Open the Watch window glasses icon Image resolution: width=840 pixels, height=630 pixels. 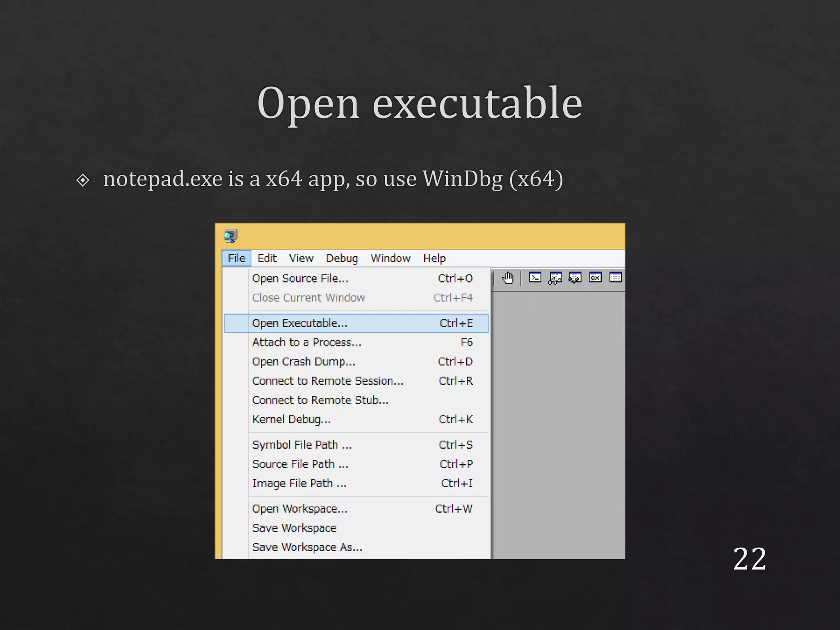(x=555, y=278)
